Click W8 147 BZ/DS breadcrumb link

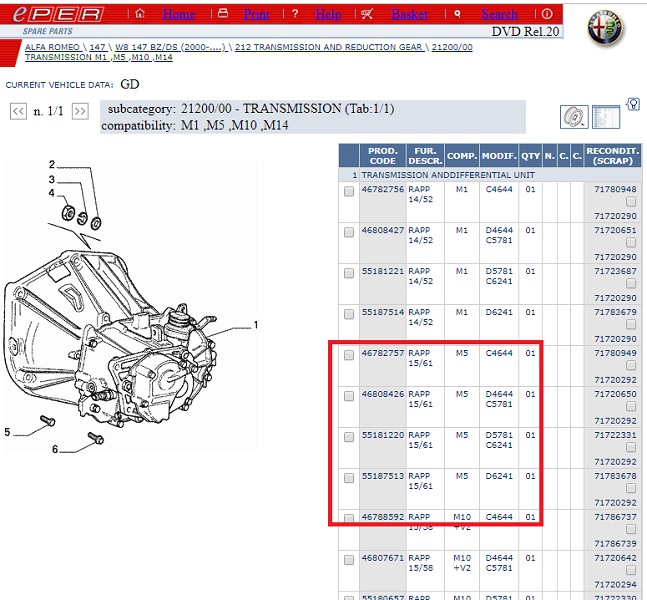click(x=171, y=47)
